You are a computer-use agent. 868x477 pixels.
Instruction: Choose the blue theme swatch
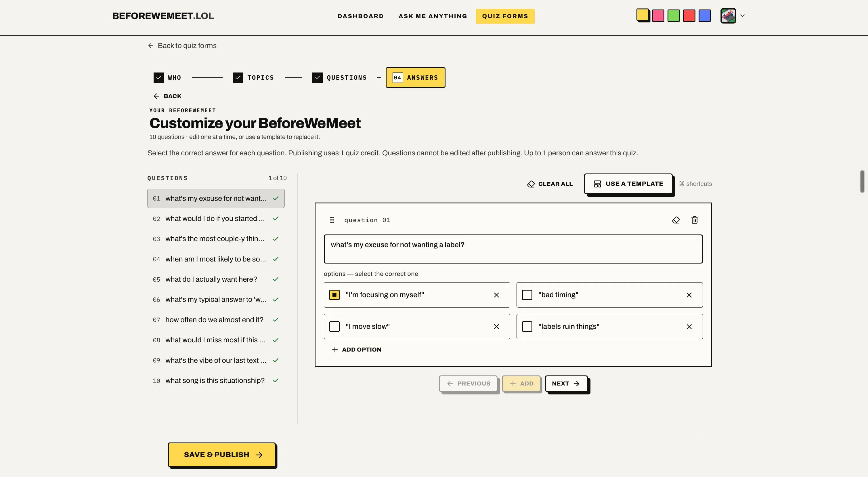[x=705, y=16]
